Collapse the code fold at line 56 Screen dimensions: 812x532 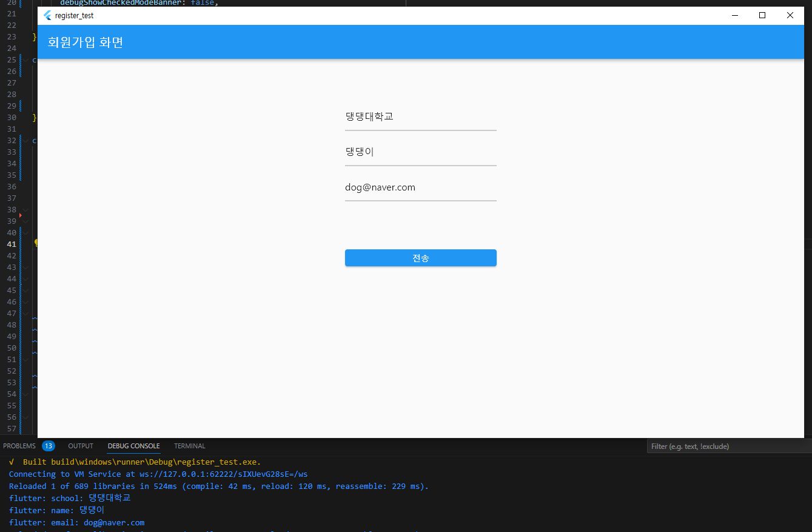[25, 417]
